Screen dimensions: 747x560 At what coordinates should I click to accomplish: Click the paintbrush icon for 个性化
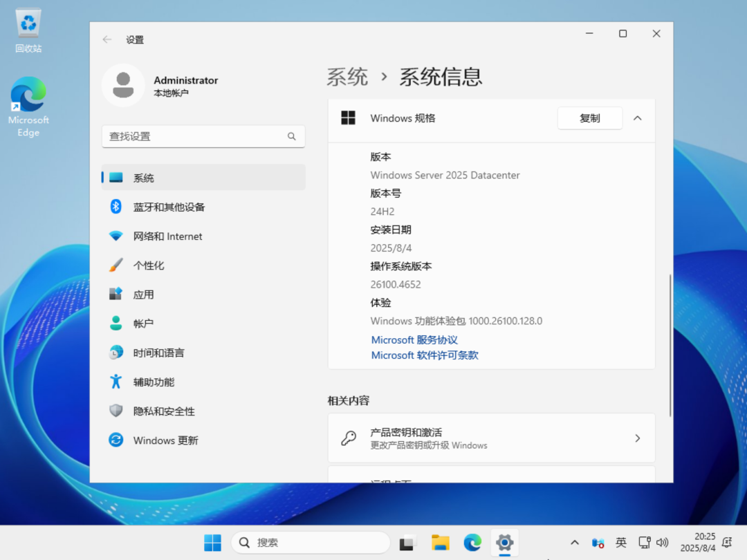click(x=116, y=265)
